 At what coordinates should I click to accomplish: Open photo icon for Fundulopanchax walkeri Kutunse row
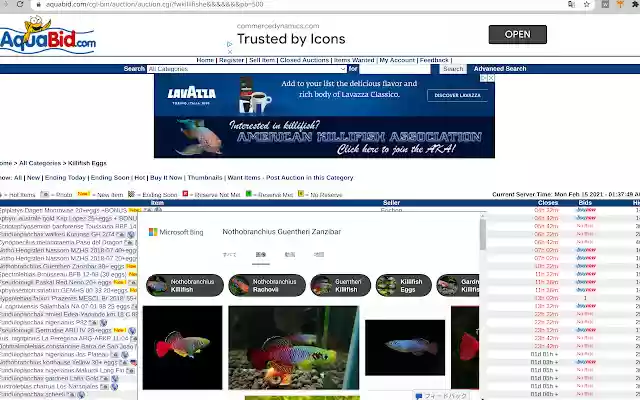120,235
